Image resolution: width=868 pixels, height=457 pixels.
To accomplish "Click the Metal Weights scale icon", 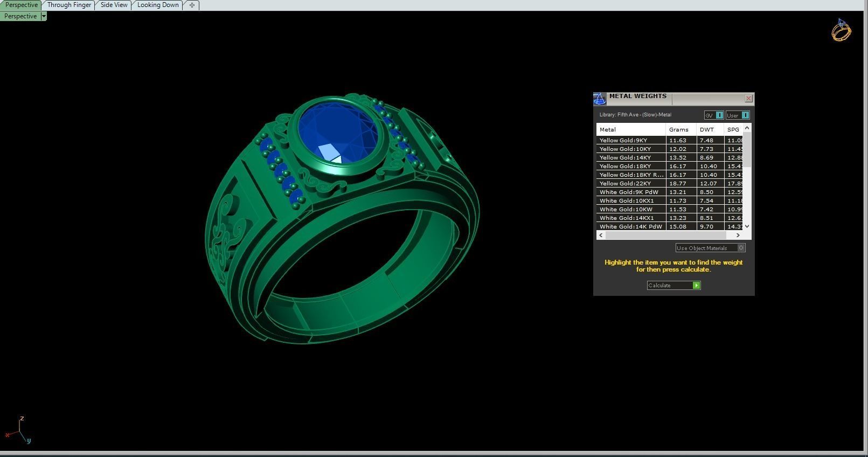I will tap(600, 99).
